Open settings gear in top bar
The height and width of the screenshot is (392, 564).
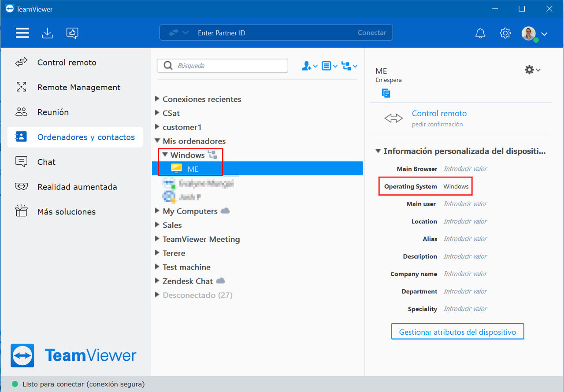[505, 33]
